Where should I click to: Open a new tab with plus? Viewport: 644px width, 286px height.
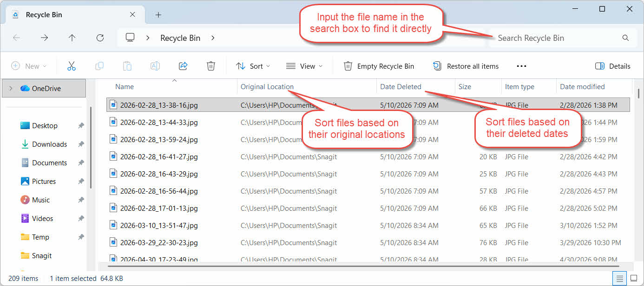158,15
